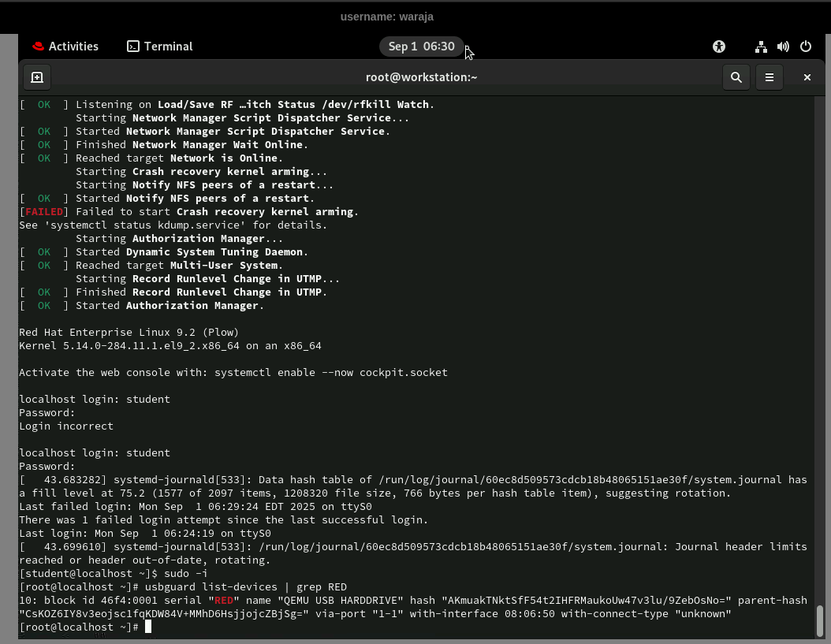
Task: Click 'Red Hat Enterprise Linux 9.2 (Plow)' line
Action: (129, 333)
